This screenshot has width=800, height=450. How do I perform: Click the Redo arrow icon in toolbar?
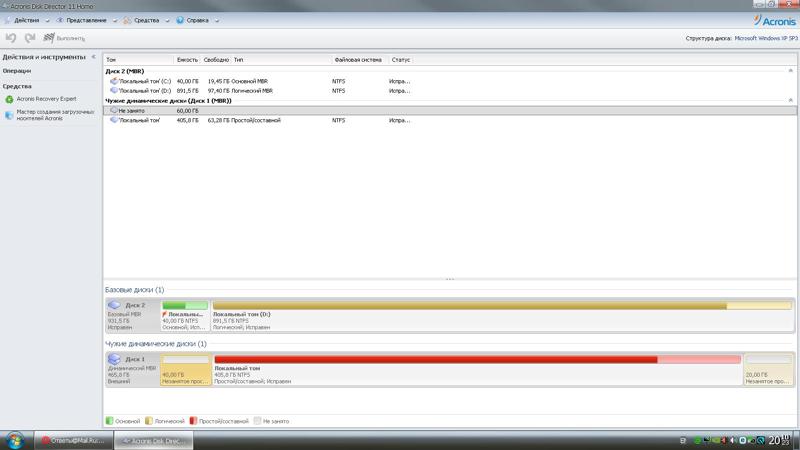pyautogui.click(x=30, y=38)
